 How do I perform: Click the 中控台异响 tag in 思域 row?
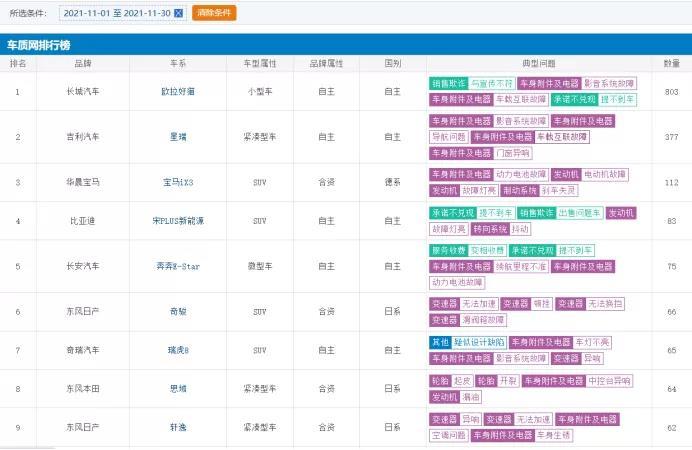pos(609,381)
